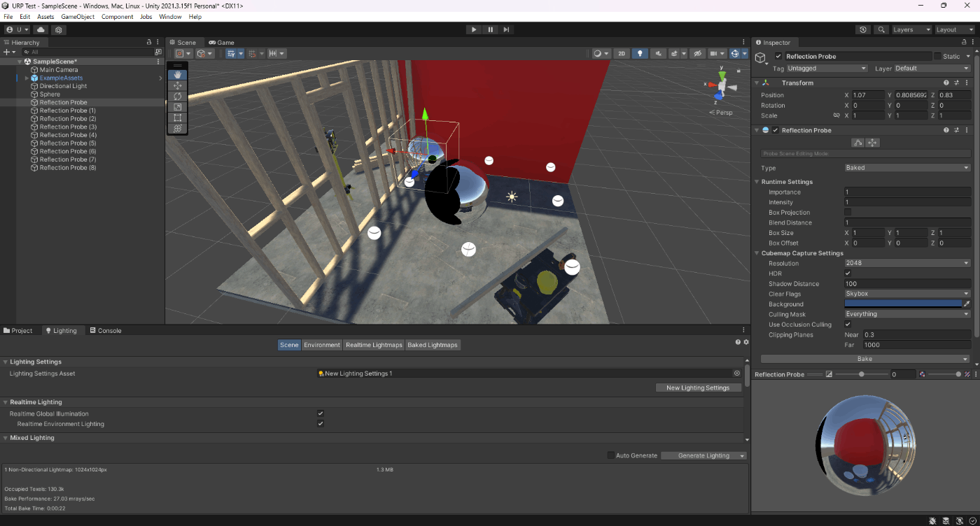980x526 pixels.
Task: Click the mip level icon in preview
Action: pos(923,374)
